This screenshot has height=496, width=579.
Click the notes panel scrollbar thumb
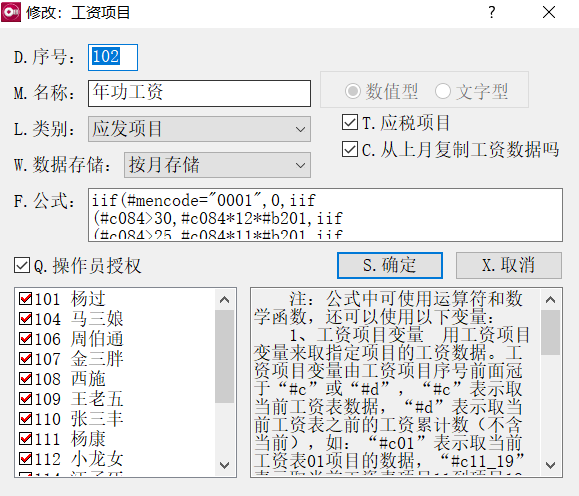(551, 332)
